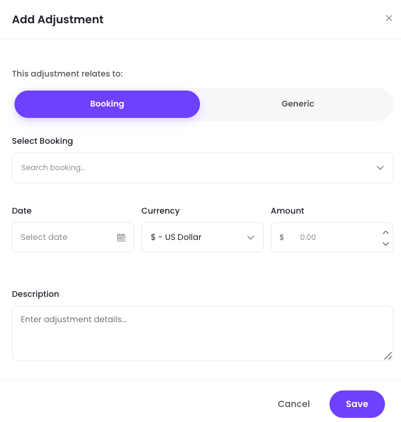Cancel the adjustment

[x=294, y=404]
